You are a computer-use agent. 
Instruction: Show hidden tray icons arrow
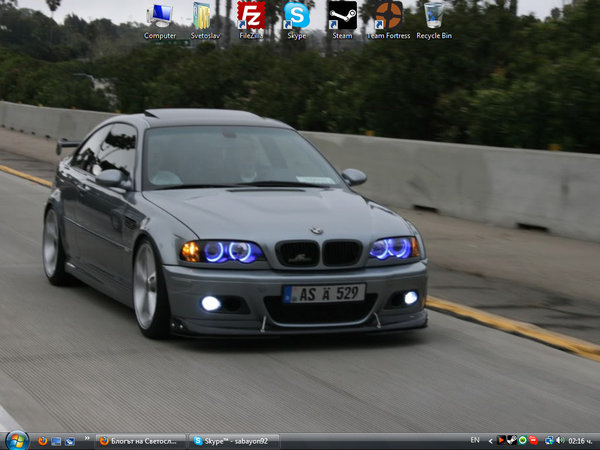point(490,441)
